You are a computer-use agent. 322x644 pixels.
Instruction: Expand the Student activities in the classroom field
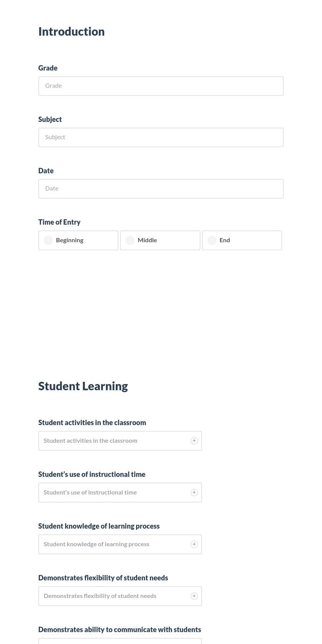[115, 440]
